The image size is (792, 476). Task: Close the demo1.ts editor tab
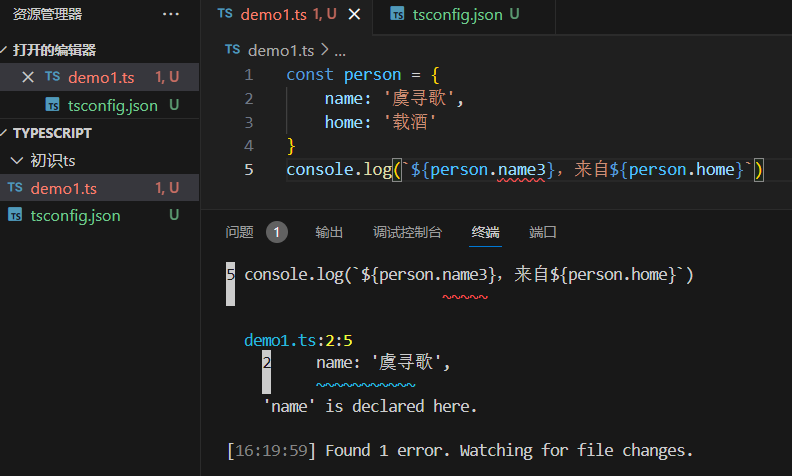pyautogui.click(x=355, y=15)
